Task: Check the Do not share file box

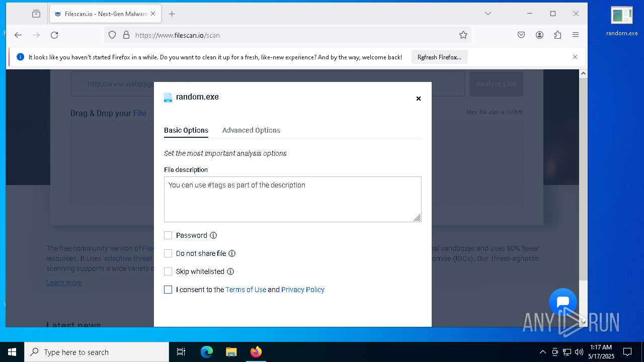Action: 168,253
